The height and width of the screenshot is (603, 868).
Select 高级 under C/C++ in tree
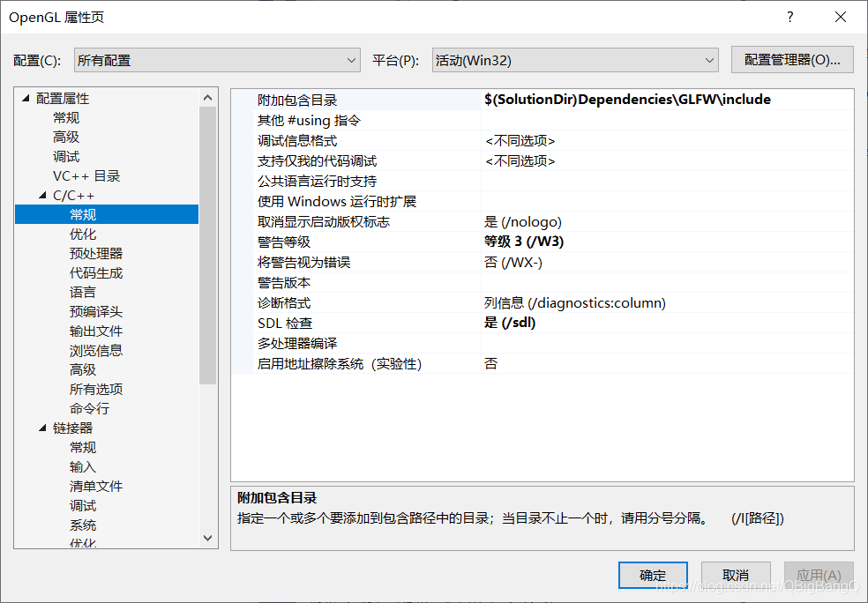[x=83, y=369]
